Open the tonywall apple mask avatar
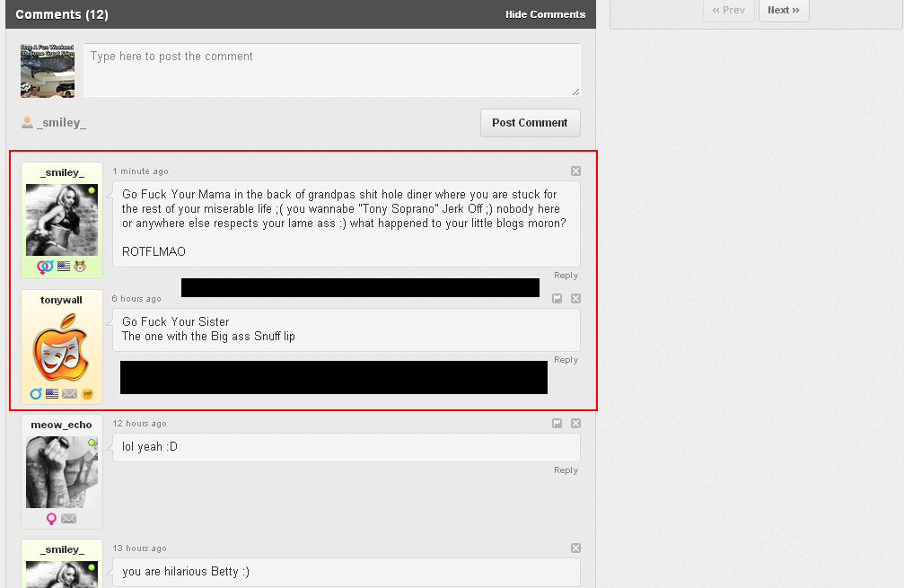 62,347
